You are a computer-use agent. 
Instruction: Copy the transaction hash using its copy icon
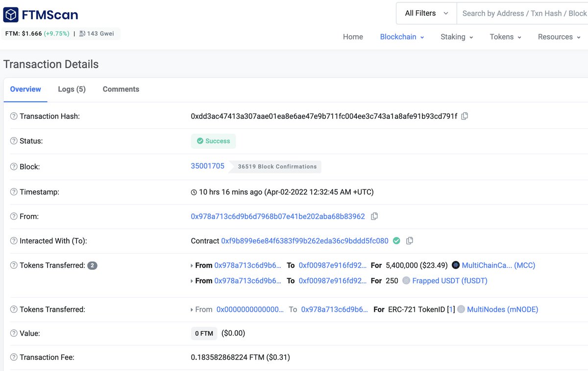(x=465, y=116)
